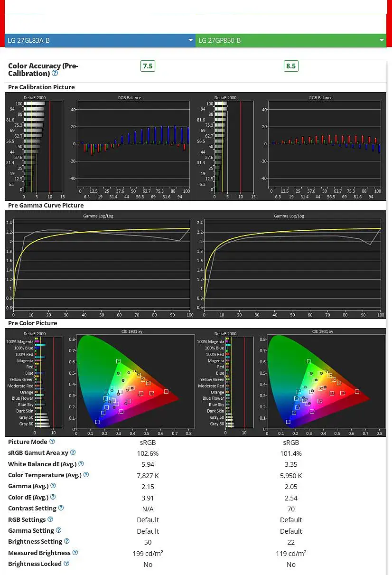The width and height of the screenshot is (392, 575).
Task: Open right Pre Calibration RGB Balance chart
Action: (324, 147)
